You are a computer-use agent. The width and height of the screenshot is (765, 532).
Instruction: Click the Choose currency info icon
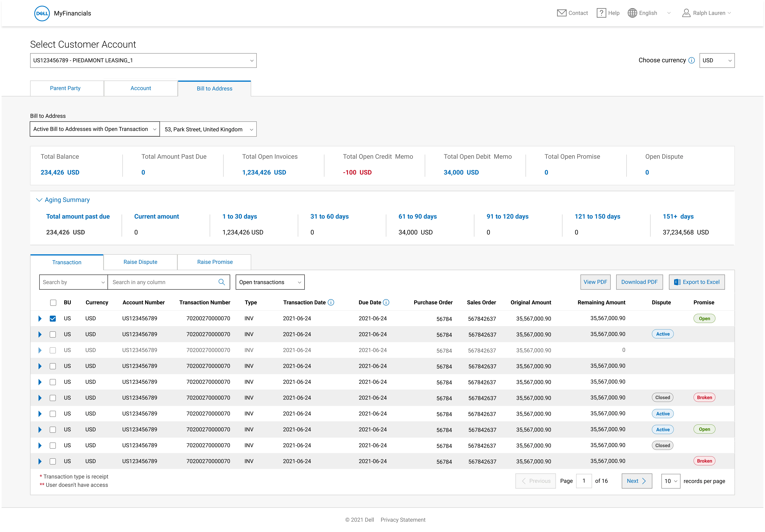click(691, 60)
